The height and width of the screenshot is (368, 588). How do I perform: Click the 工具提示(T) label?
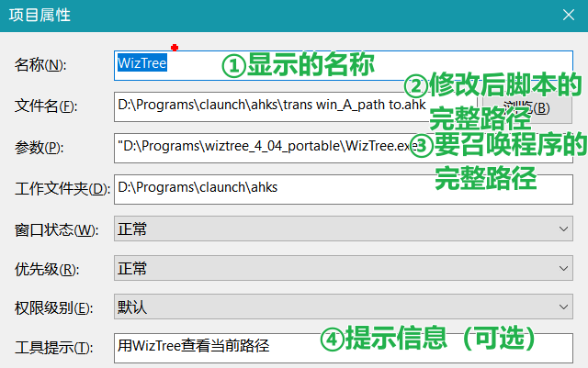(54, 347)
